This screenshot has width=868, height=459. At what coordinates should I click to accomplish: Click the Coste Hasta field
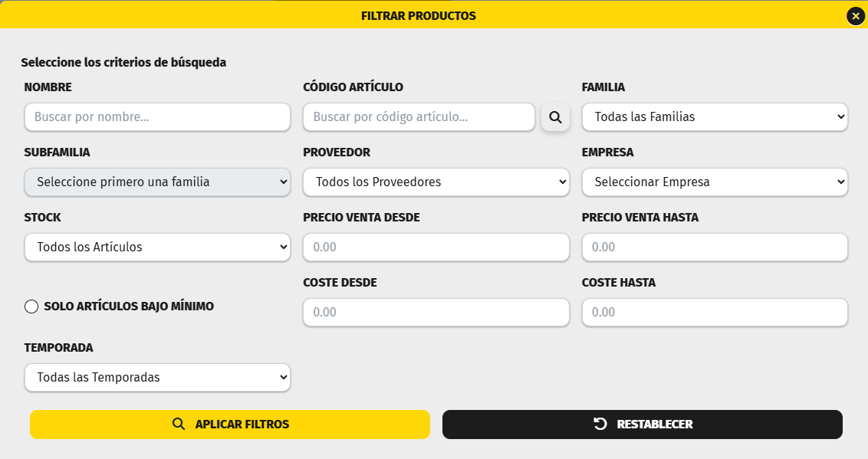715,313
